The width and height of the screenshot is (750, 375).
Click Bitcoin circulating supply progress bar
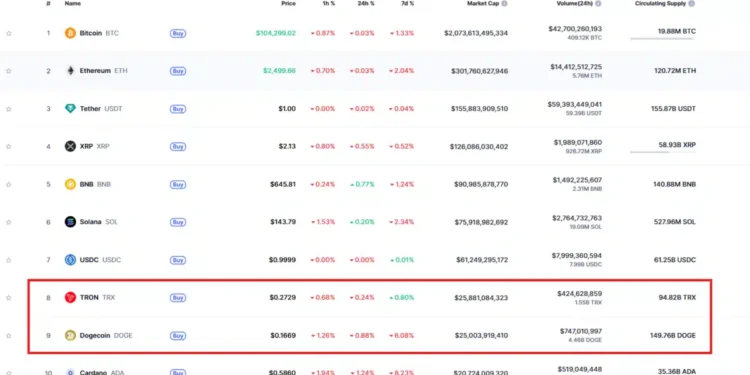662,38
